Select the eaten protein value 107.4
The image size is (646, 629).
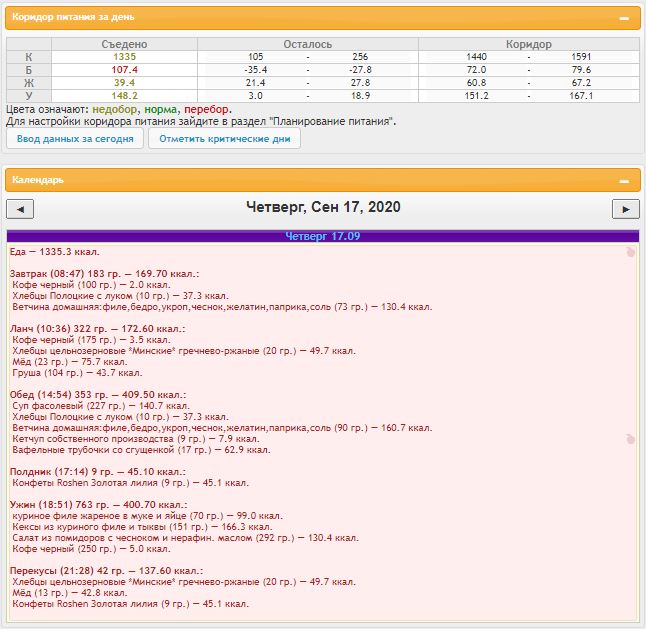click(x=124, y=70)
